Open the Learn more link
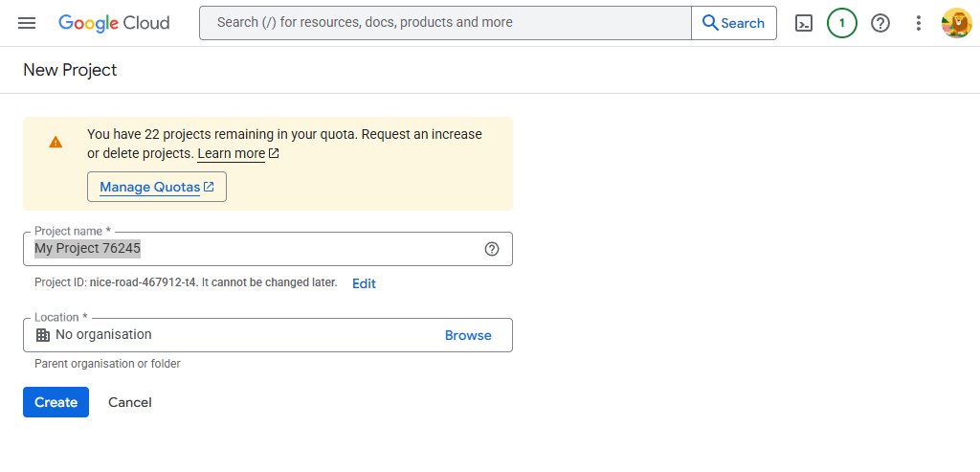This screenshot has width=980, height=472. (232, 153)
